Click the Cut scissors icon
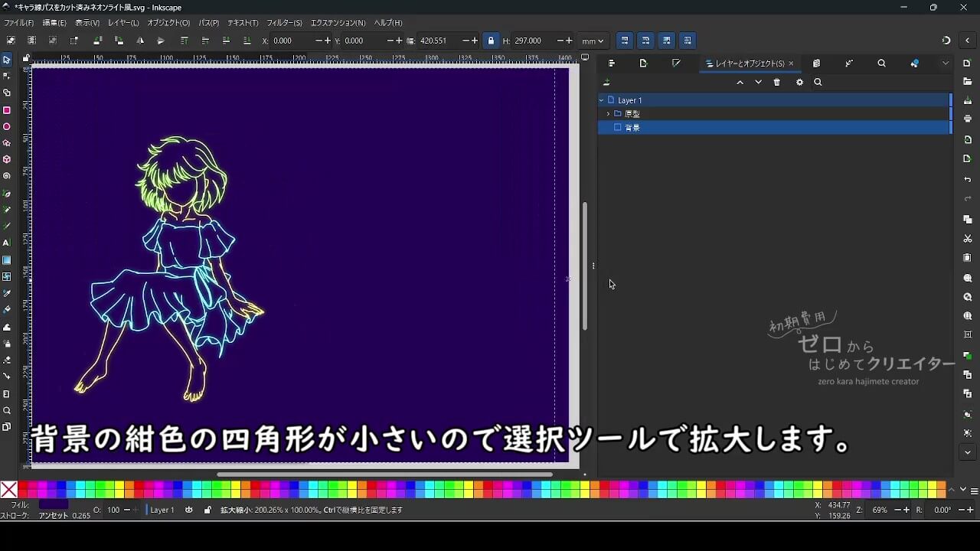Image resolution: width=980 pixels, height=551 pixels. coord(968,239)
